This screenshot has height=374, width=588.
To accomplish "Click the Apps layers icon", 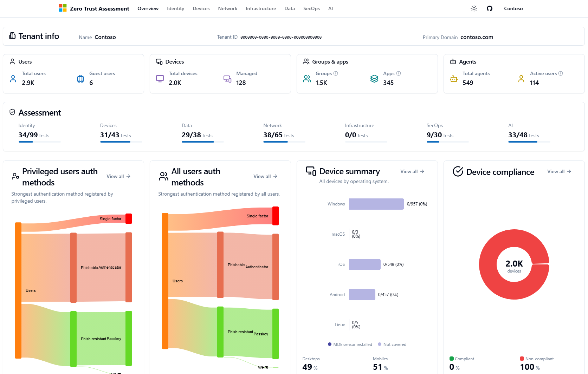I will [x=374, y=79].
